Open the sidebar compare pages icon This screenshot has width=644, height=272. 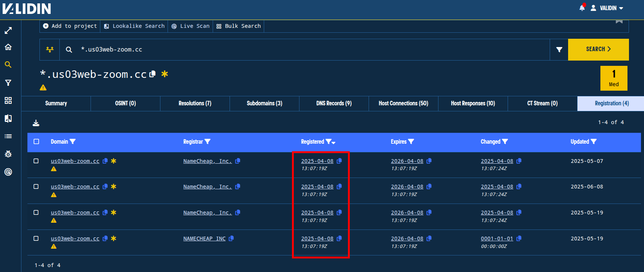[x=8, y=119]
